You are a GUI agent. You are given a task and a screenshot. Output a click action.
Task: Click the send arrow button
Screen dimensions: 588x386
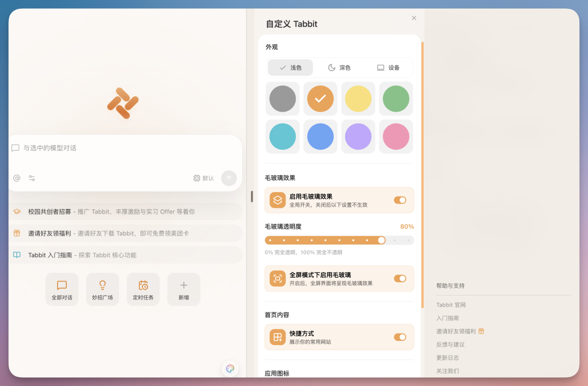229,178
